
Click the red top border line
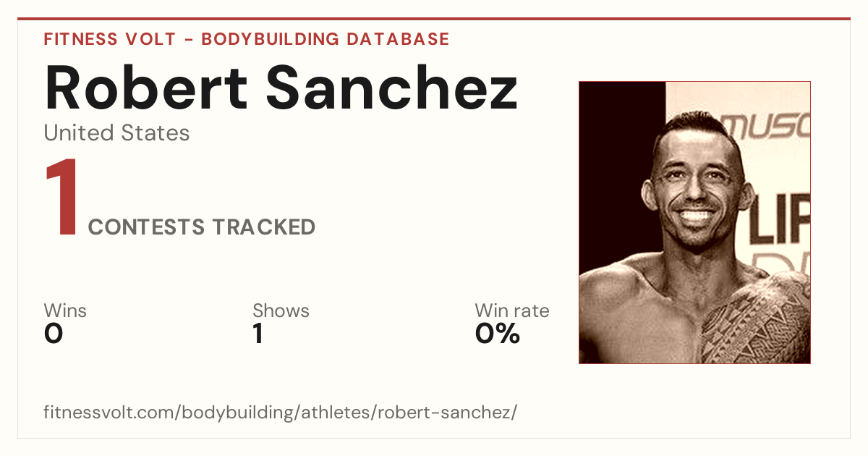point(434,19)
